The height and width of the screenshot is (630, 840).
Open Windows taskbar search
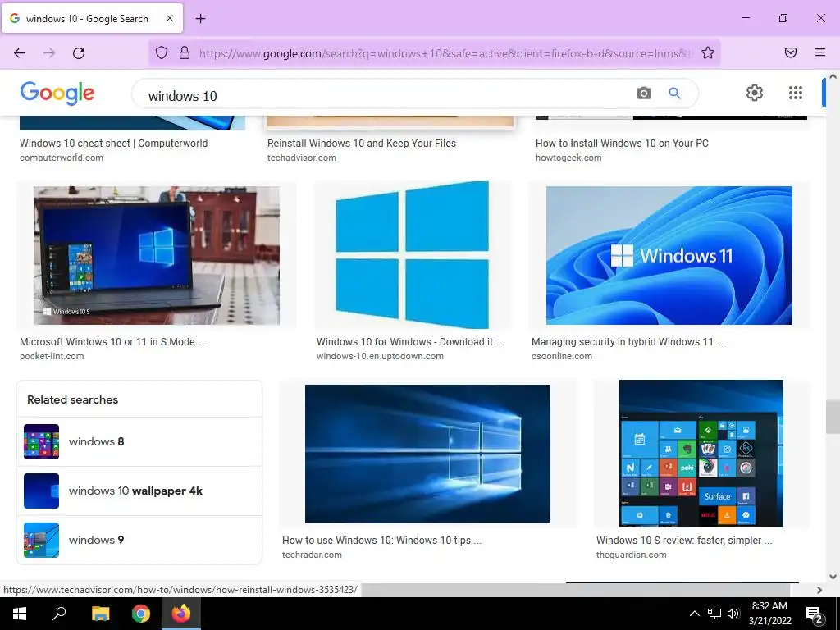click(59, 614)
